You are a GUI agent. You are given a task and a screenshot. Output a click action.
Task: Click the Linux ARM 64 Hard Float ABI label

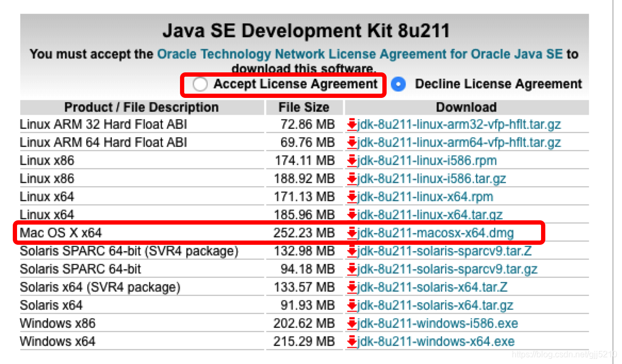pos(103,142)
